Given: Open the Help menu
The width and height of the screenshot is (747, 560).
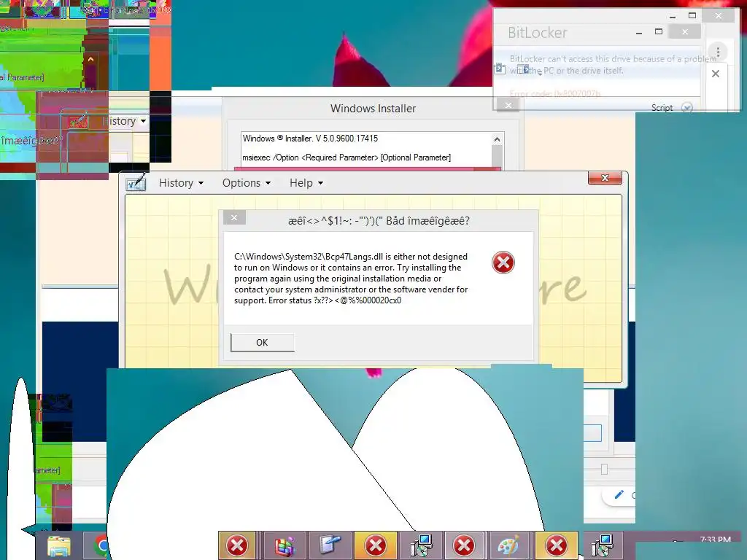Looking at the screenshot, I should pos(306,183).
